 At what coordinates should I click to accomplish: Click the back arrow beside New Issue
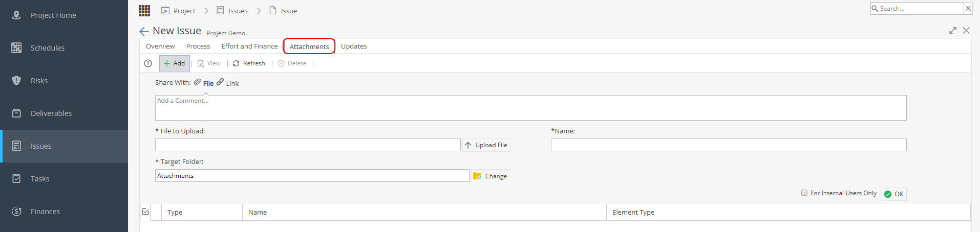click(144, 31)
